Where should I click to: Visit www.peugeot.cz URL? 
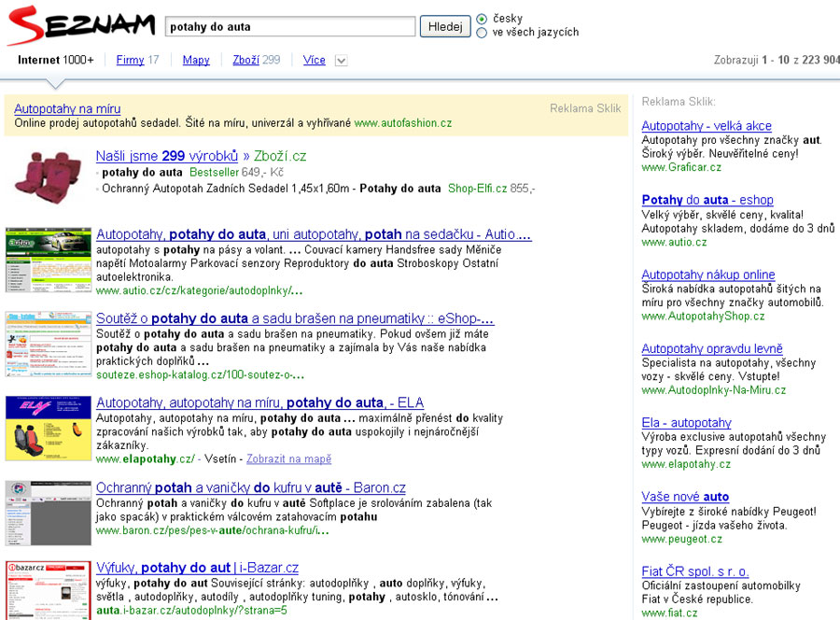coord(682,539)
